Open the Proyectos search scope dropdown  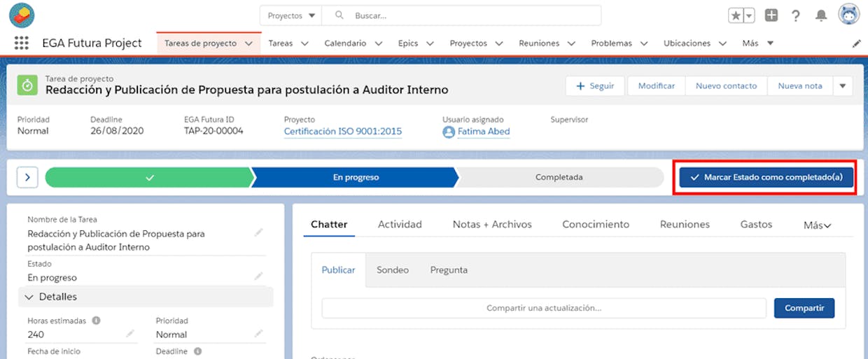[x=291, y=15]
